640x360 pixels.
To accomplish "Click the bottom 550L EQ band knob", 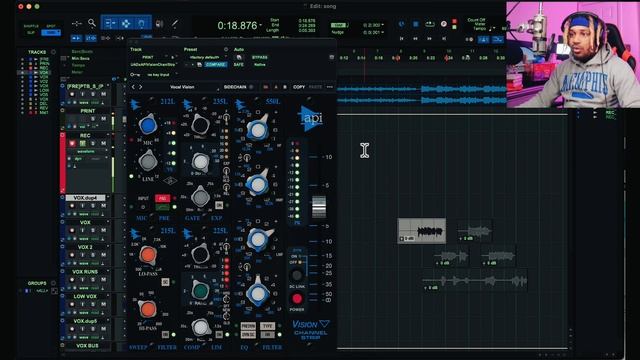I will 258,293.
